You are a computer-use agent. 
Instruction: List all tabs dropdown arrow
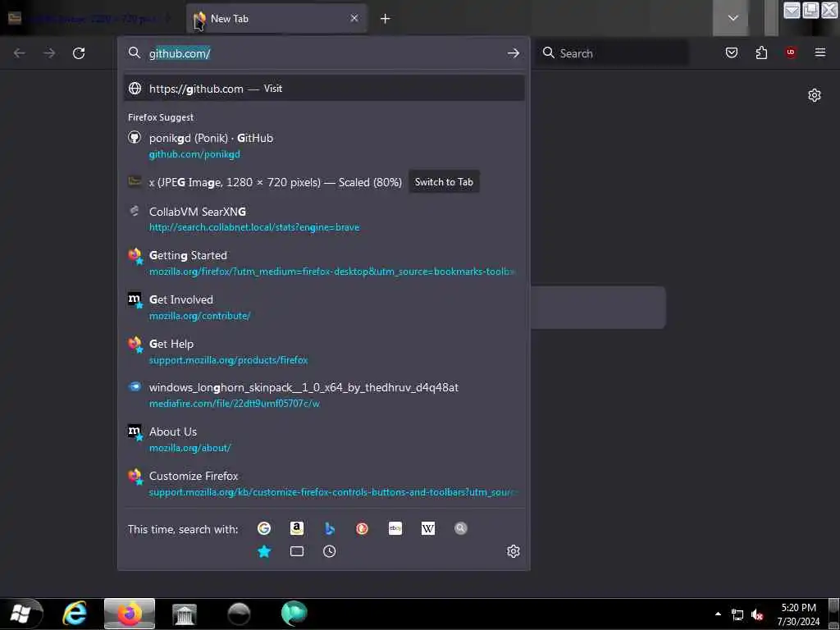[733, 18]
